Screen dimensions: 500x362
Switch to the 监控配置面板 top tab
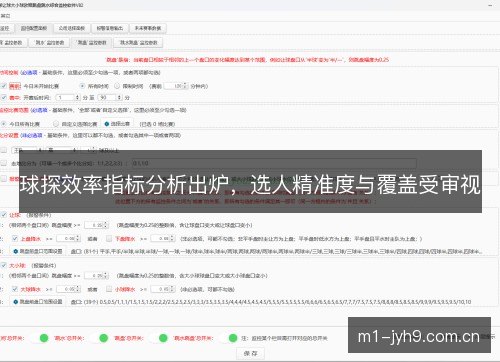tap(34, 28)
